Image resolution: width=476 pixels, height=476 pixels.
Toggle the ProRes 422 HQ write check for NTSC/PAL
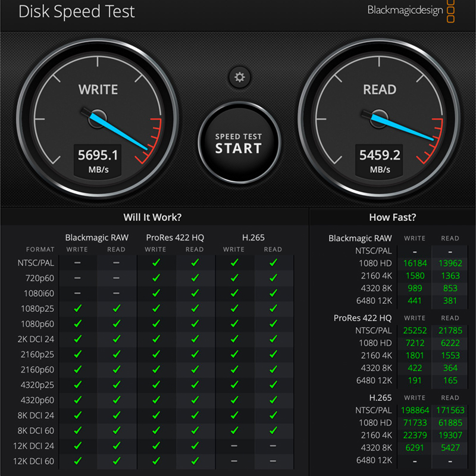pos(156,263)
